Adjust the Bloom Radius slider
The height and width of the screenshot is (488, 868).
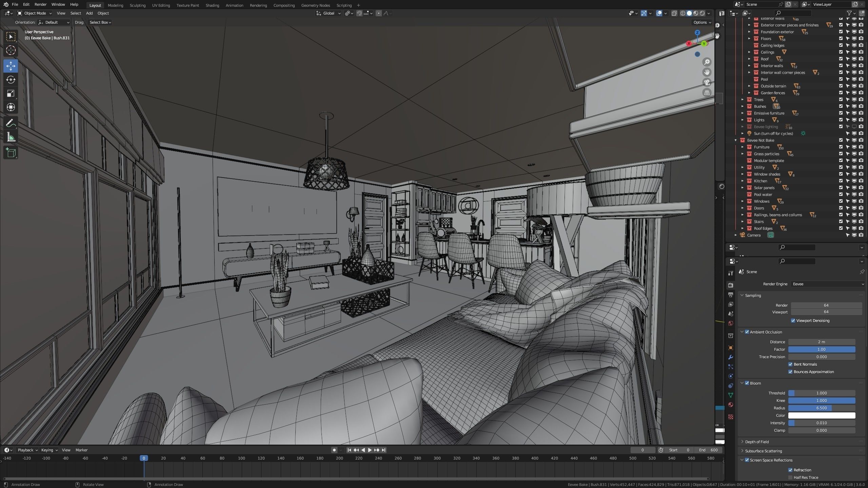pos(822,408)
